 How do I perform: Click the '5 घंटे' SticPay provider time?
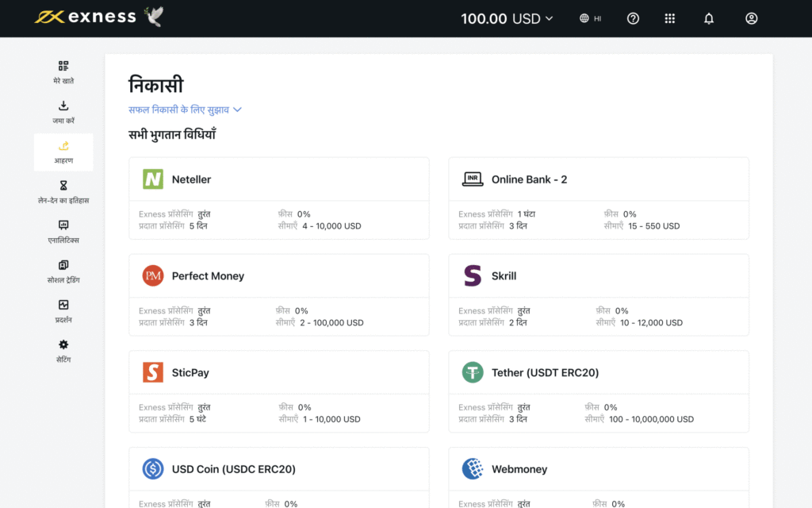(x=197, y=419)
